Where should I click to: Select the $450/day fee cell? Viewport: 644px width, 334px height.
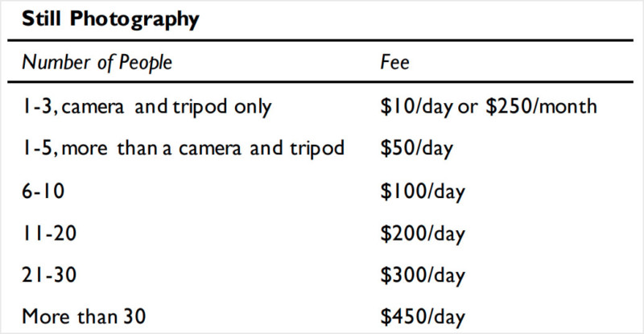[x=423, y=317]
